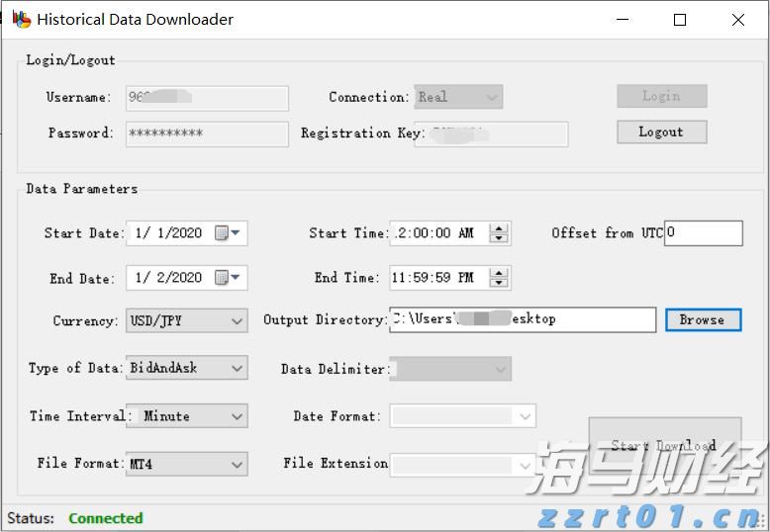Click the Offset from UTC field

[x=703, y=233]
